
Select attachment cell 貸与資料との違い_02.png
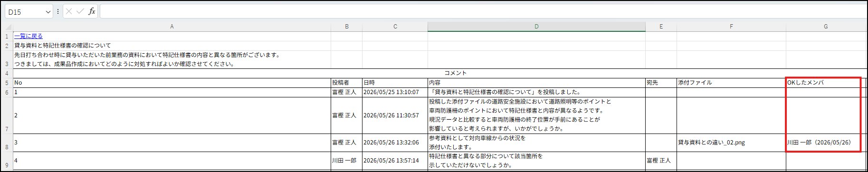(732, 143)
